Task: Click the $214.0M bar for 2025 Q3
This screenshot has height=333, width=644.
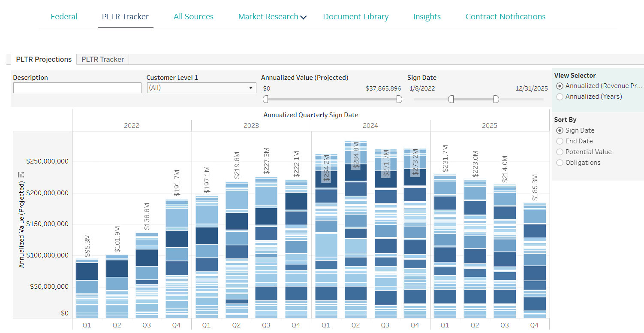Action: (505, 251)
